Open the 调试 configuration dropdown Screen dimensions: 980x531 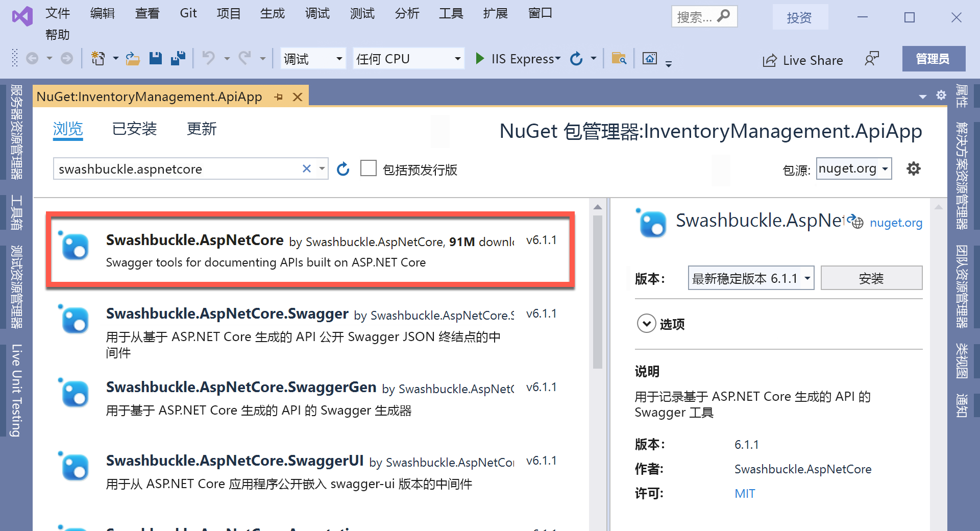click(313, 59)
